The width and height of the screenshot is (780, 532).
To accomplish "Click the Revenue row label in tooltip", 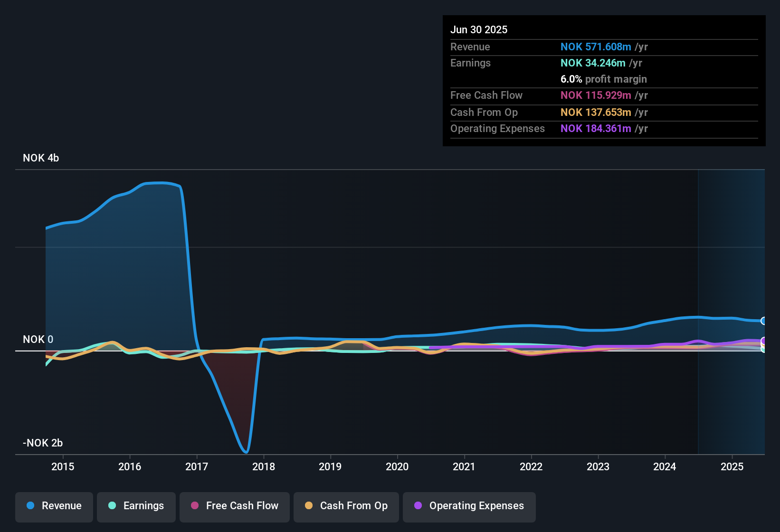I will (470, 47).
